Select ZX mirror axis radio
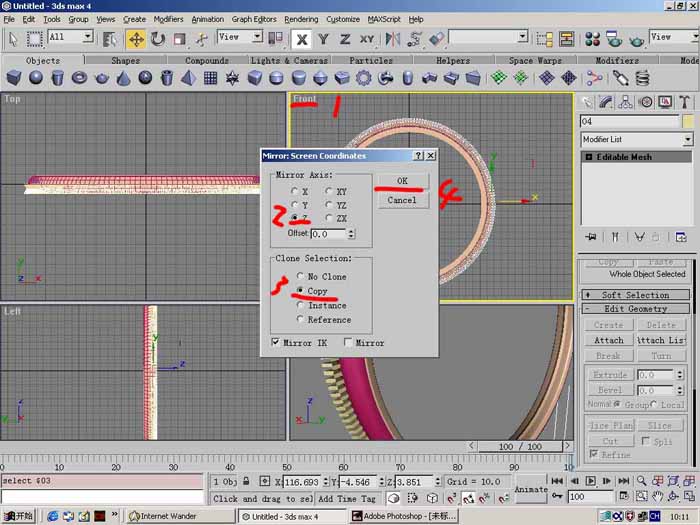The height and width of the screenshot is (525, 700). [329, 218]
